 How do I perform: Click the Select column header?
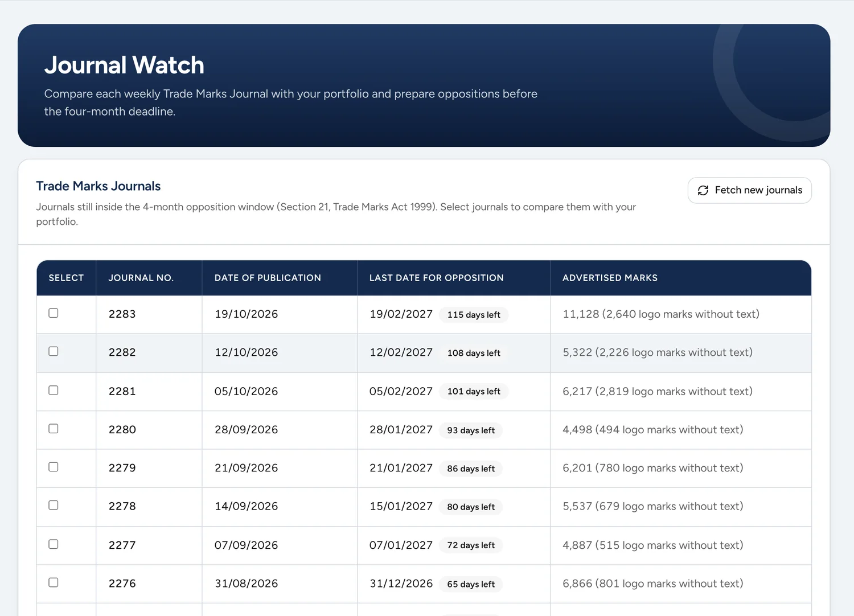click(x=66, y=278)
